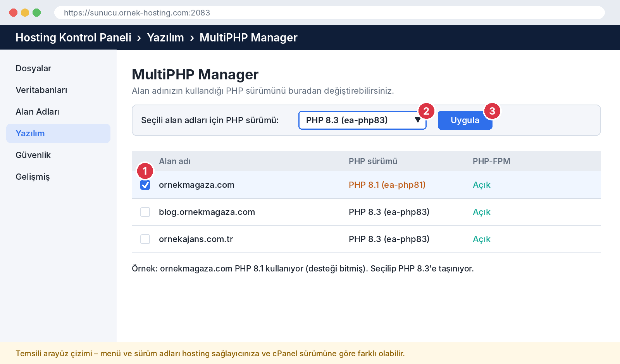Click the Alan adı column header
Image resolution: width=620 pixels, height=364 pixels.
point(175,161)
